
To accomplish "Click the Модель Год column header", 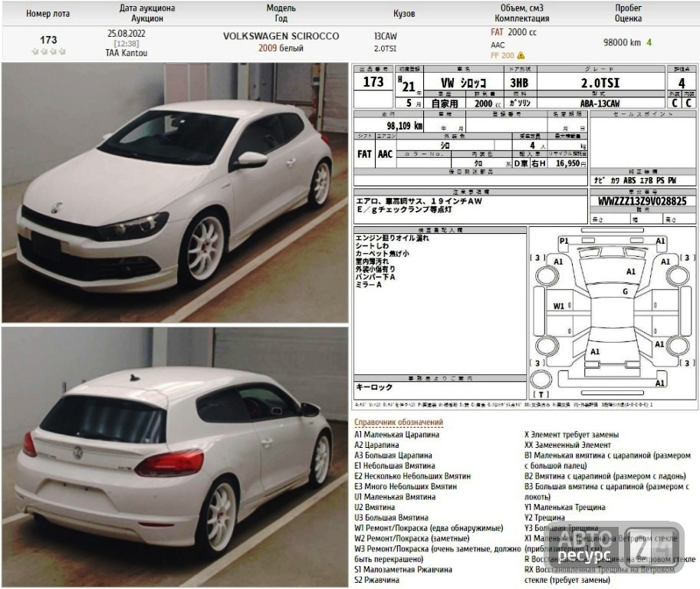I will (281, 13).
